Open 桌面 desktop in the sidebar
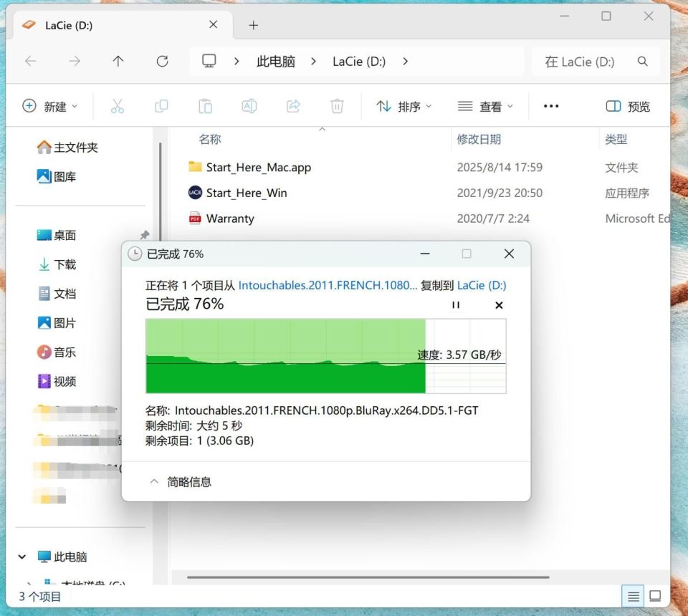This screenshot has height=616, width=688. (x=56, y=236)
